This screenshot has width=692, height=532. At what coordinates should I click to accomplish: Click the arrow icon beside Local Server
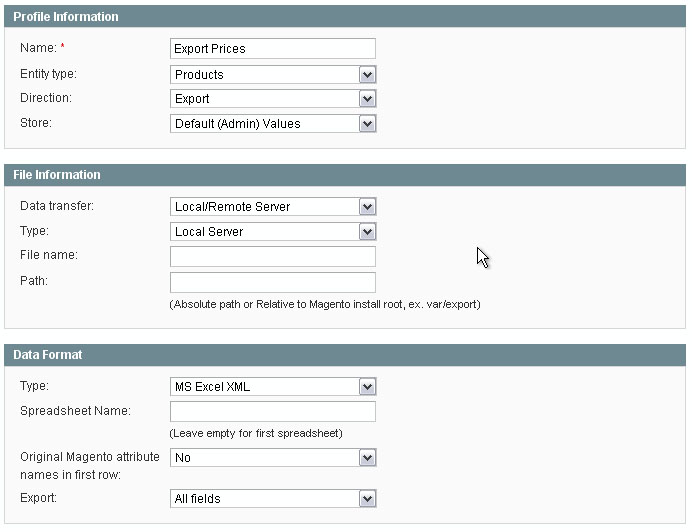367,231
